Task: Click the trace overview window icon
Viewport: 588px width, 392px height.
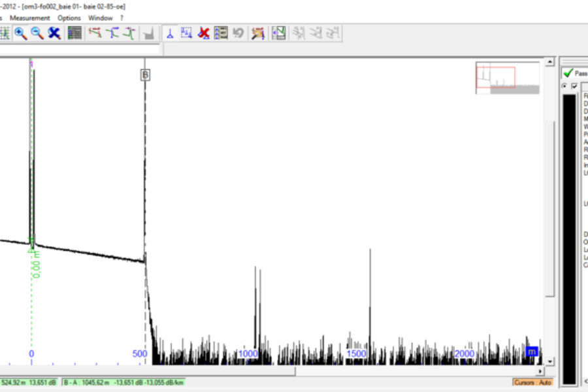Action: [x=279, y=33]
